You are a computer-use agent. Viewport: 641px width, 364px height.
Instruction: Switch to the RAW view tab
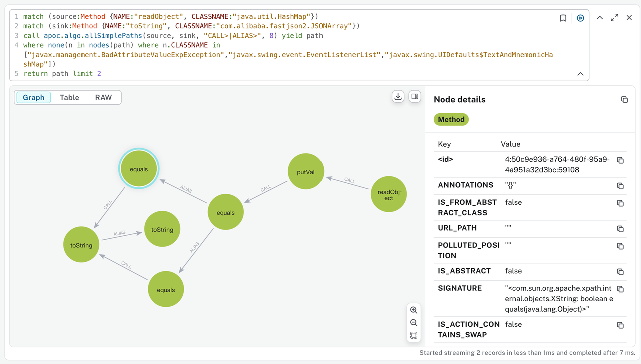[103, 97]
